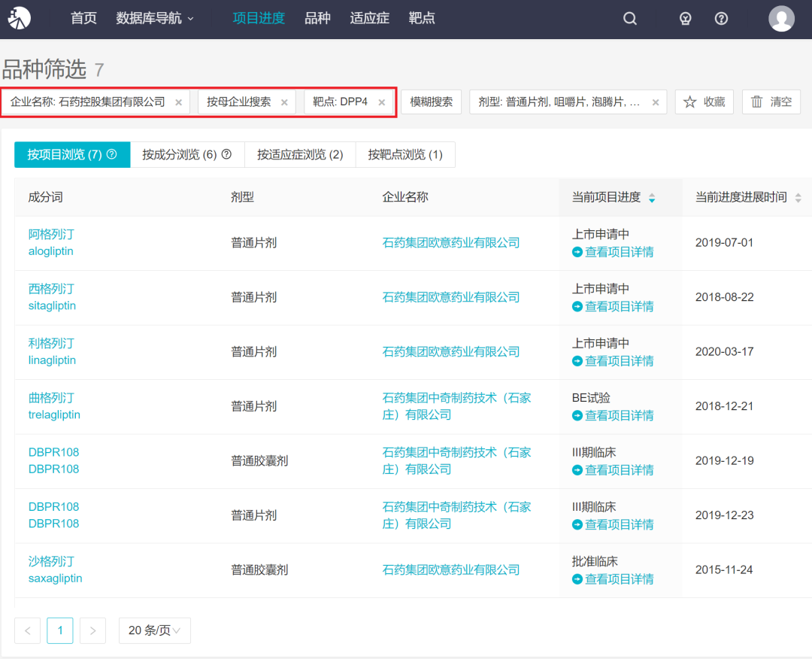View project details for 阿格列汀 row
This screenshot has height=659, width=812.
(613, 252)
